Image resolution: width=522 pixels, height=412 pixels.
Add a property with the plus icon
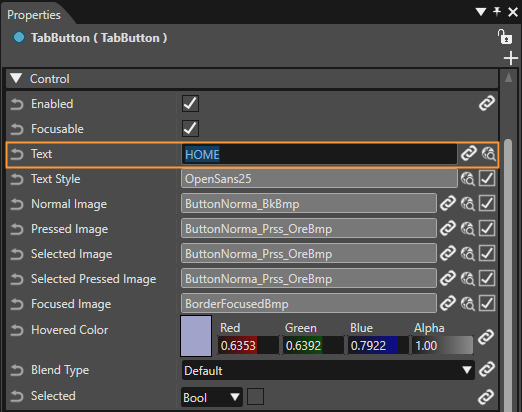511,58
